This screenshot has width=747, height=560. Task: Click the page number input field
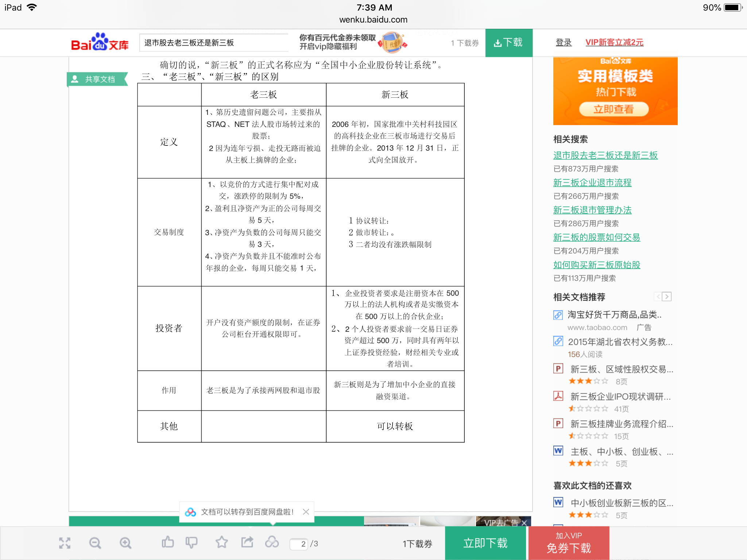(x=299, y=544)
